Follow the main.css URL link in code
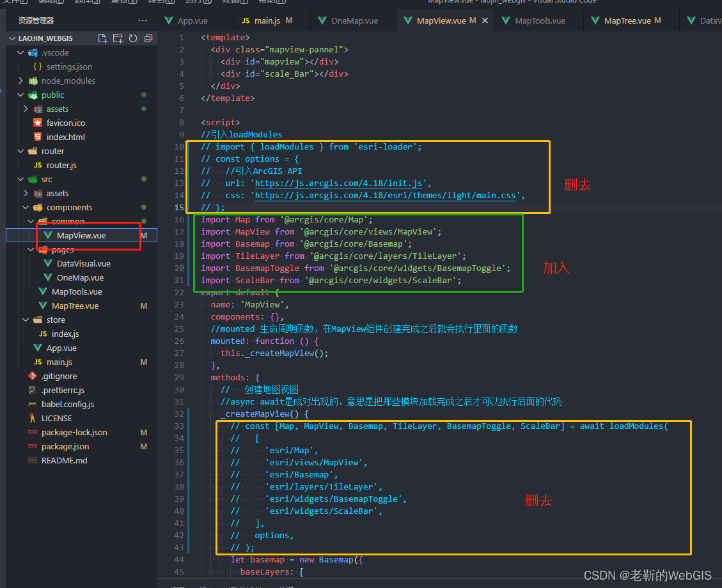 click(x=386, y=195)
